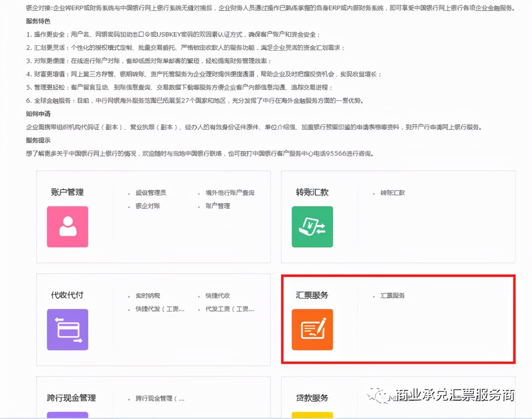Image resolution: width=532 pixels, height=419 pixels.
Task: Select the 跨行现金管理 card icon
Action: point(67,416)
